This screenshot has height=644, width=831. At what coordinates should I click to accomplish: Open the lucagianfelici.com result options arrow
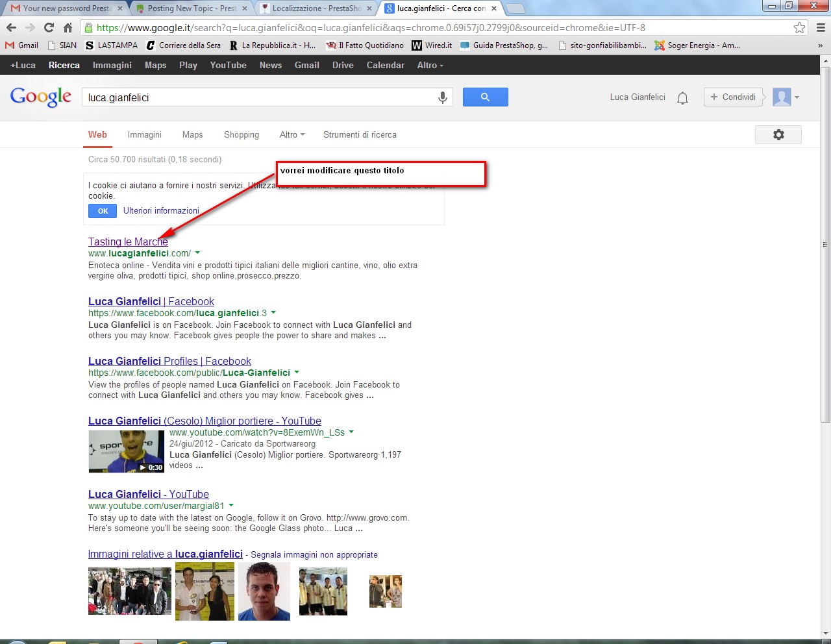(x=197, y=253)
